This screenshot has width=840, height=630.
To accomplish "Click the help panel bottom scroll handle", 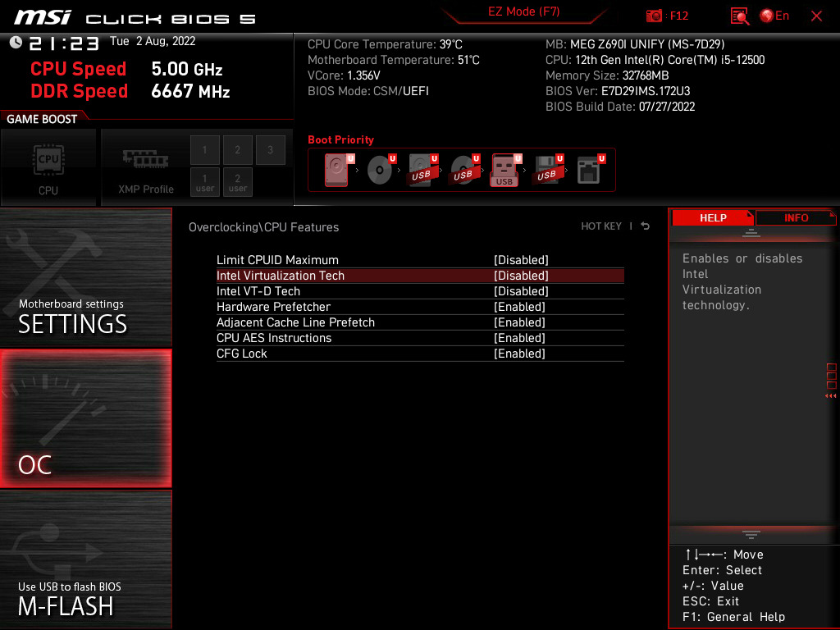I will coord(751,535).
